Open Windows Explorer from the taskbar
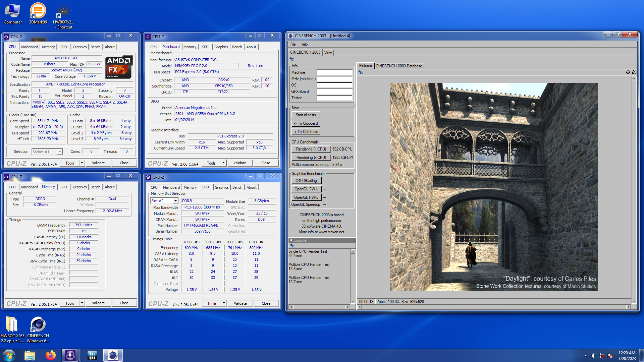The image size is (644, 362). click(x=30, y=355)
